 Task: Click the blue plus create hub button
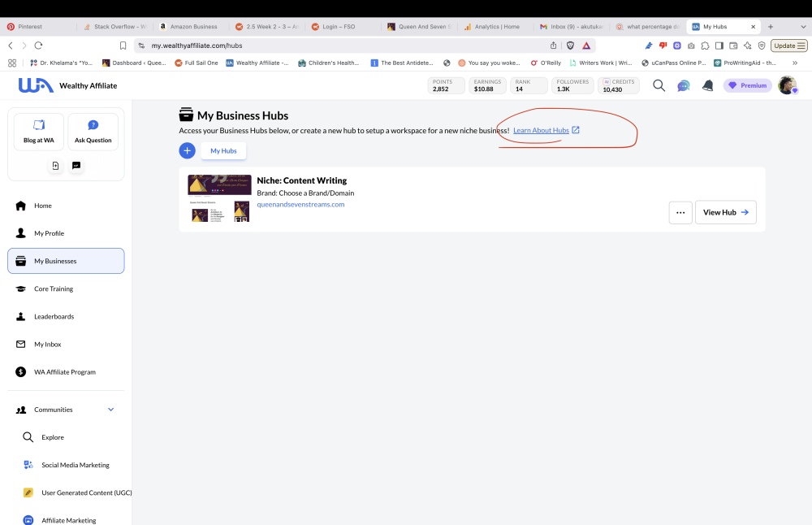[187, 151]
